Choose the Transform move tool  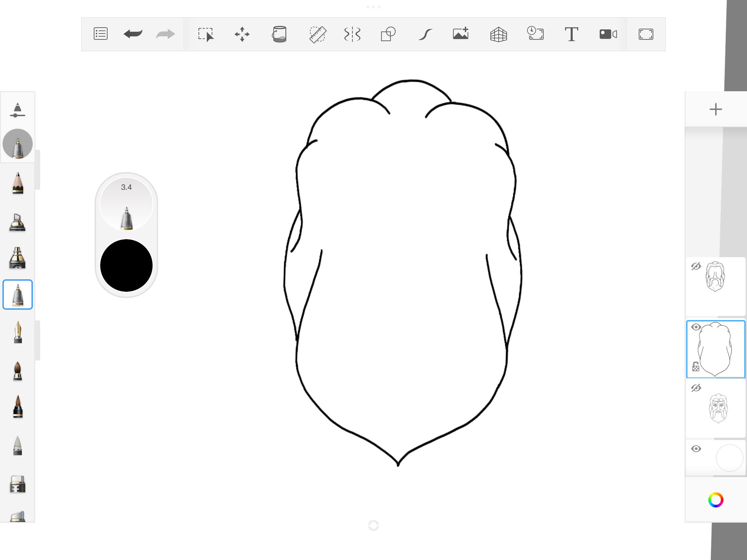242,34
